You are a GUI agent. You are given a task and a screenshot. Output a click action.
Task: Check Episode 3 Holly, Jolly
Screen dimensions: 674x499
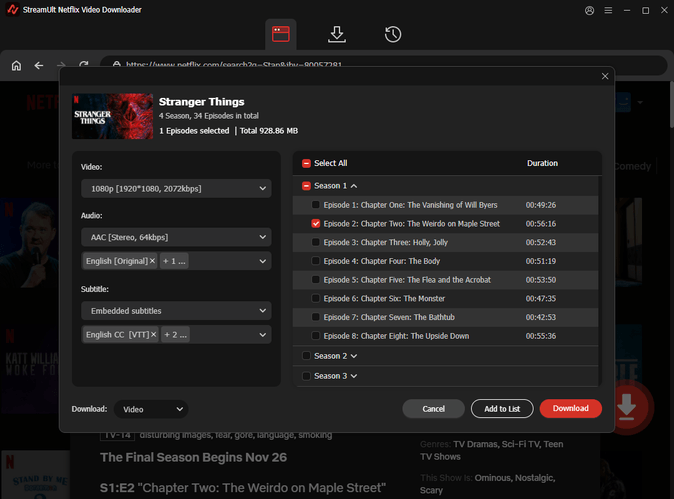pyautogui.click(x=316, y=242)
